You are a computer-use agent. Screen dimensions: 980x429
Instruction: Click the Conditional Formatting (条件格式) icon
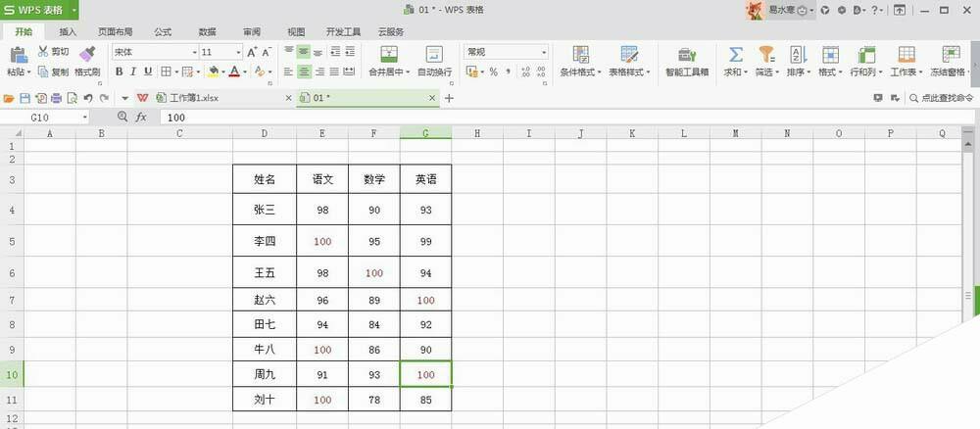[580, 54]
